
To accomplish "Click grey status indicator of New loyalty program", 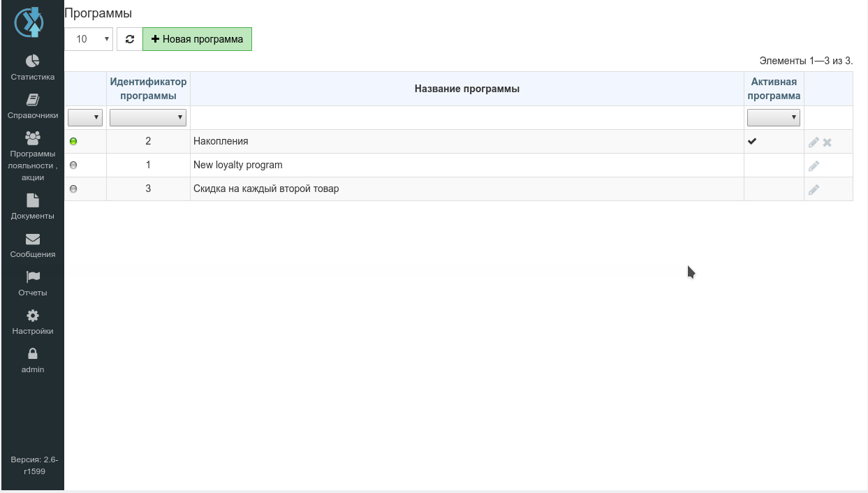I will click(x=73, y=165).
